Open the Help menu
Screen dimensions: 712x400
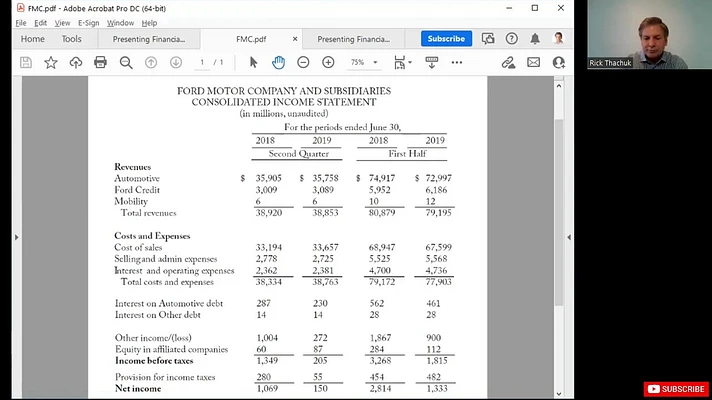tap(149, 23)
